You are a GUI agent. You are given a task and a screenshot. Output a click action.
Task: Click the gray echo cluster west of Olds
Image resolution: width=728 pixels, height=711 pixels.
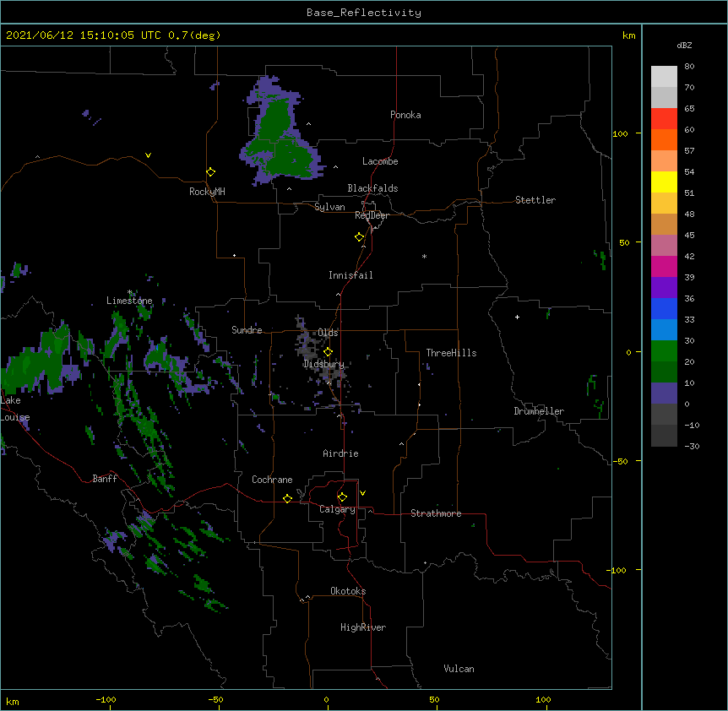pyautogui.click(x=307, y=343)
